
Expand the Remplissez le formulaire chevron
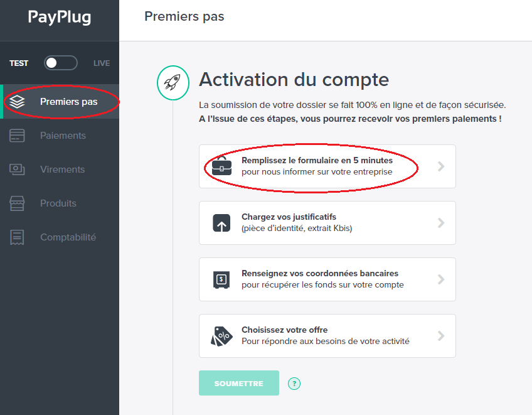[x=441, y=166]
